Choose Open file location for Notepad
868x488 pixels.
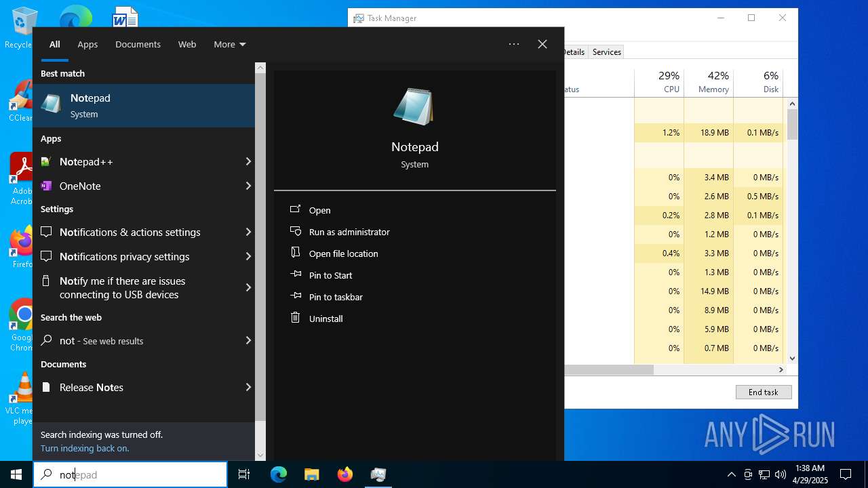[344, 253]
